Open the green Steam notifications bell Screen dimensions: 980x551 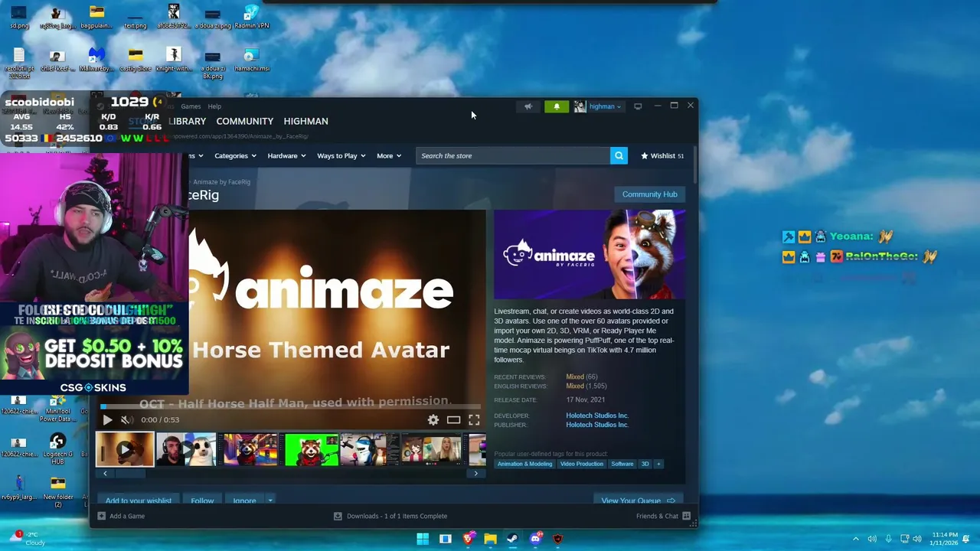(557, 106)
